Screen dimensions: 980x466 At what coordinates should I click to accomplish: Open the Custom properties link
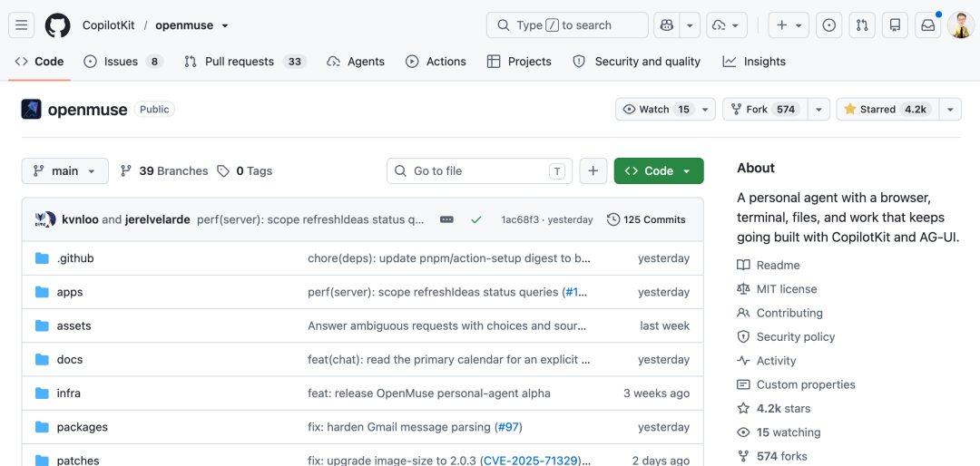click(796, 384)
